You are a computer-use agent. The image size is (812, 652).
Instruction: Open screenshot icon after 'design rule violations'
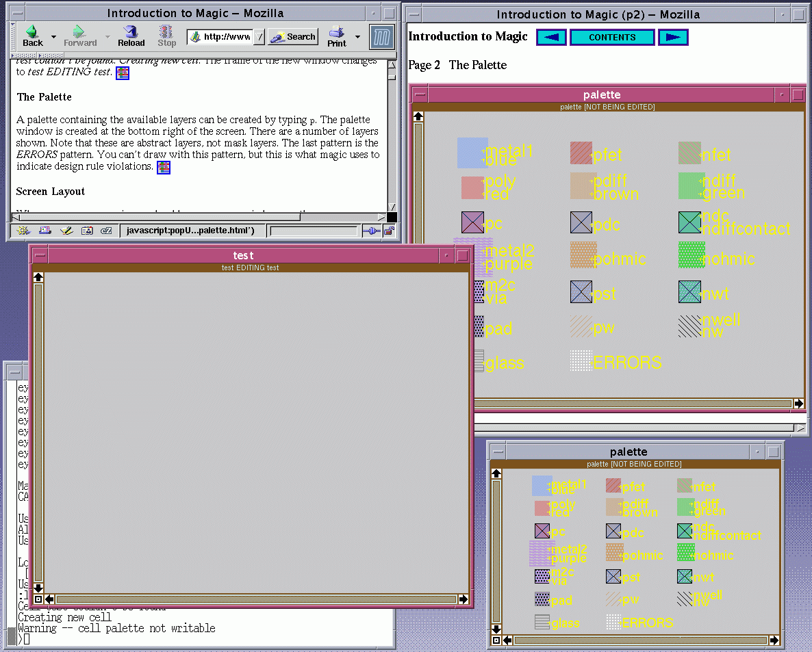pyautogui.click(x=164, y=167)
